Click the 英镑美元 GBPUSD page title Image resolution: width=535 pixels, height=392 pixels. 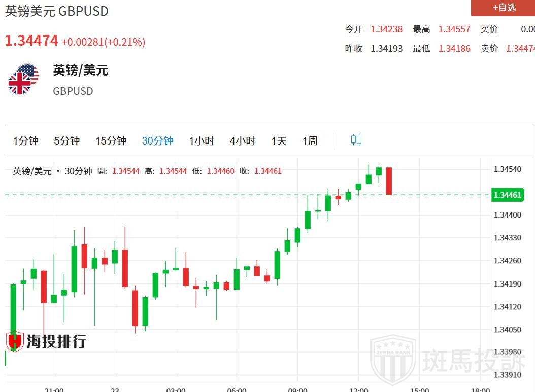click(57, 11)
